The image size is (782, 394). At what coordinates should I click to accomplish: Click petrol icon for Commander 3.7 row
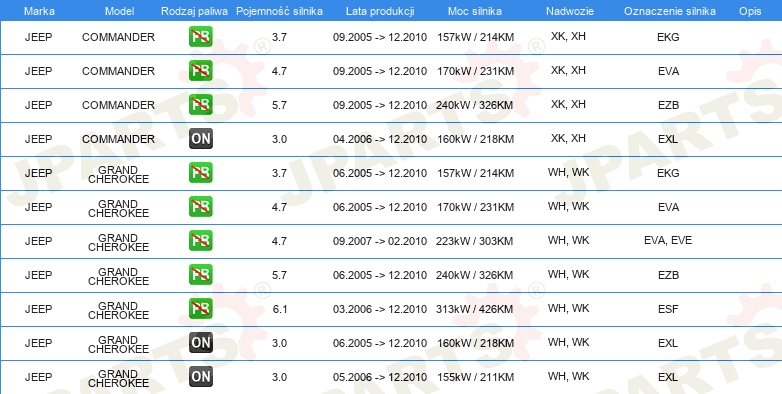[x=201, y=37]
